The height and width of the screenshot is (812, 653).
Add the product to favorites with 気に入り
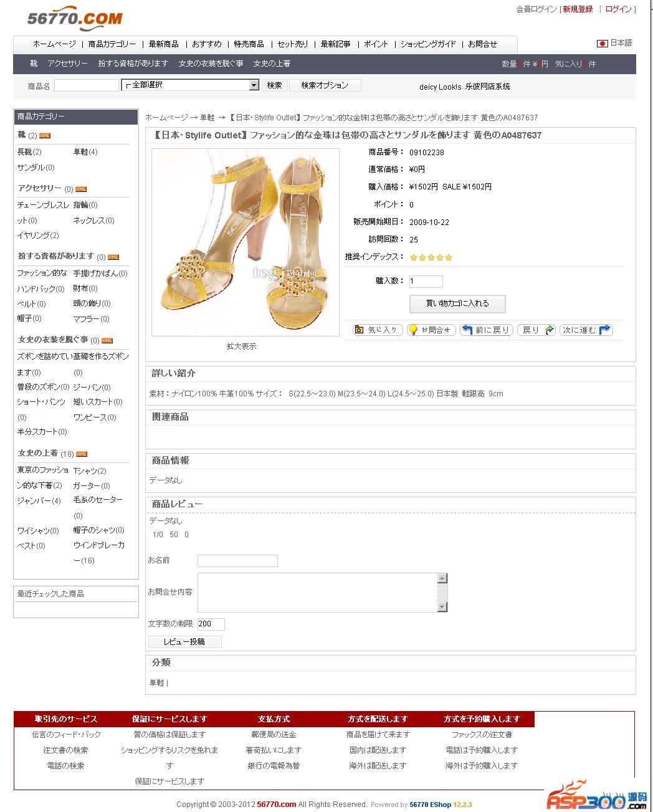(378, 330)
